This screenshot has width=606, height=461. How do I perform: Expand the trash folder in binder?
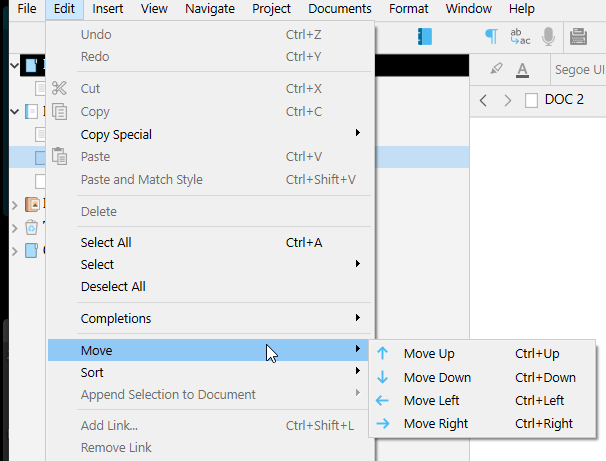point(14,227)
